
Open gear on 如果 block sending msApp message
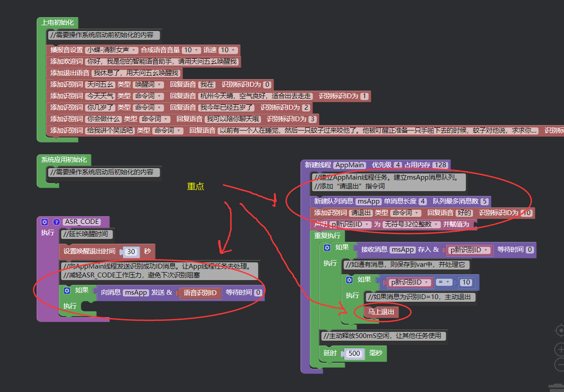coord(67,291)
